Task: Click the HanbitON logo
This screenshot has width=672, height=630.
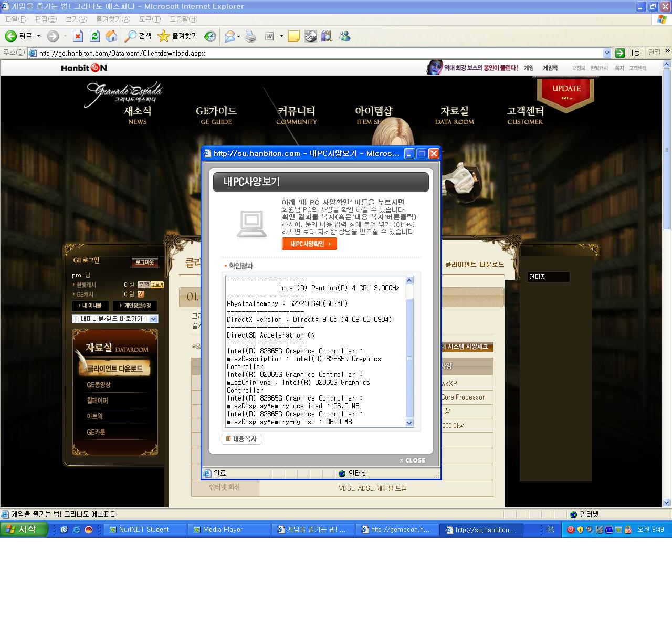Action: click(84, 68)
